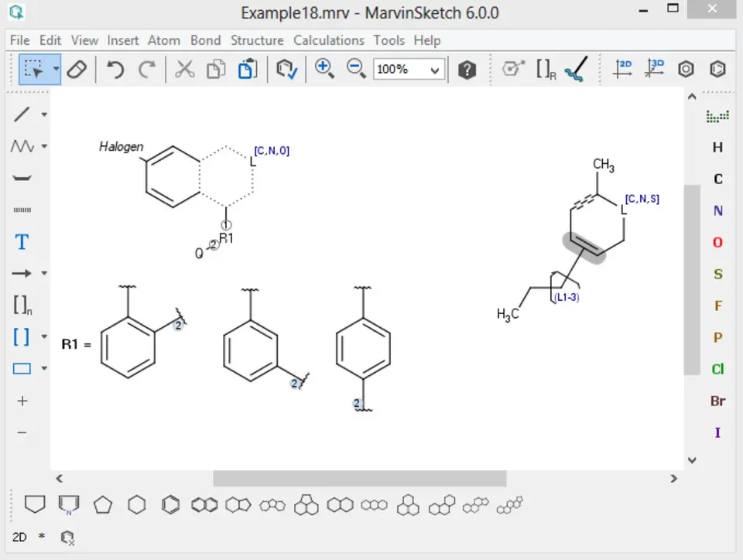Select the rectangle shape tool
The image size is (743, 560).
click(x=22, y=368)
